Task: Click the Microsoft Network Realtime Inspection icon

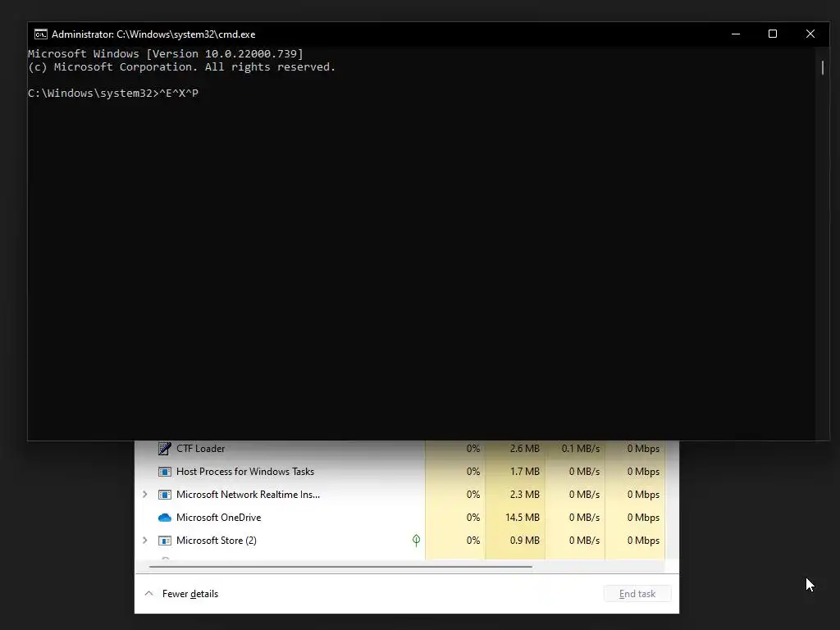Action: click(x=164, y=495)
